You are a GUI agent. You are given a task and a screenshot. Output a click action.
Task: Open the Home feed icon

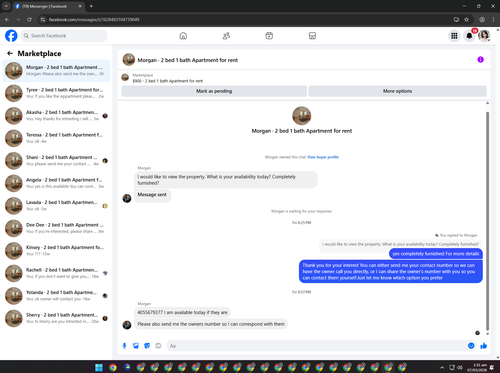click(x=183, y=36)
